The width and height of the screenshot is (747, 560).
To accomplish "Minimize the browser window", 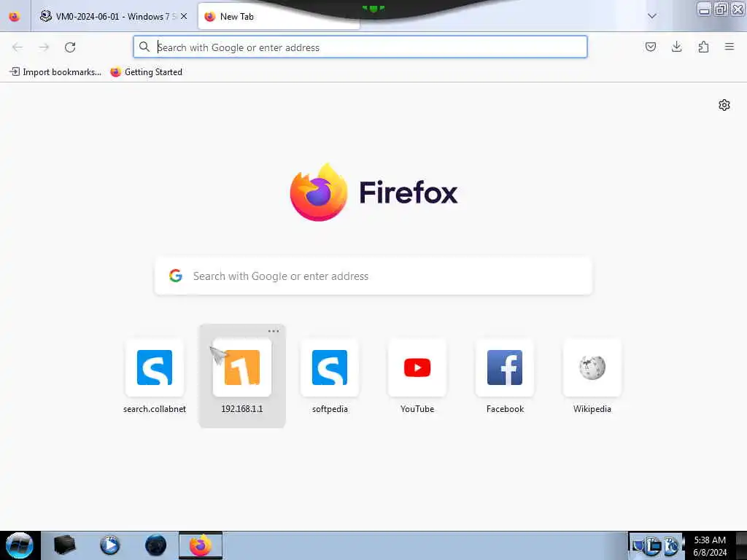I will [x=704, y=9].
